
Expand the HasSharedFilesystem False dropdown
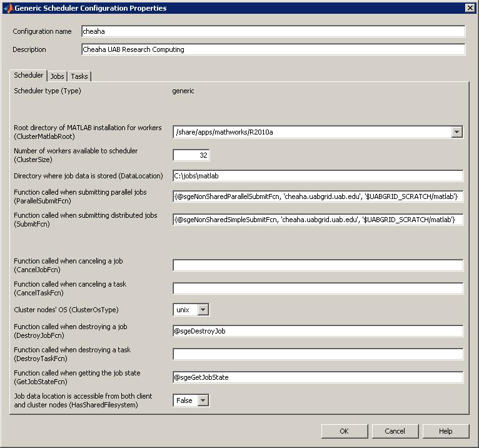(203, 400)
